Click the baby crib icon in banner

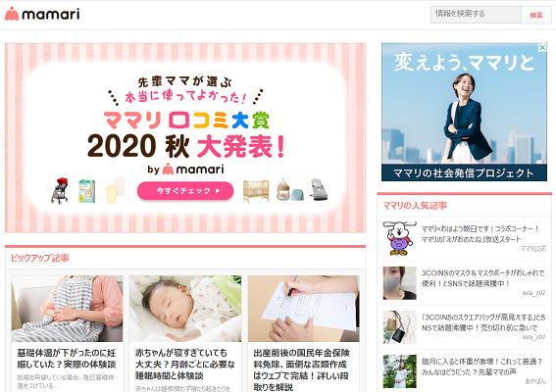256,191
